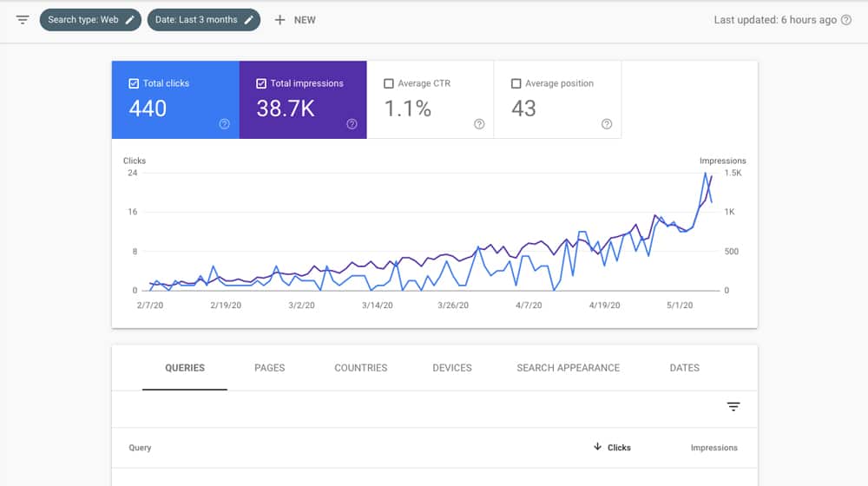Click the Last updated: 6 hours ago text
The height and width of the screenshot is (486, 868).
click(775, 20)
